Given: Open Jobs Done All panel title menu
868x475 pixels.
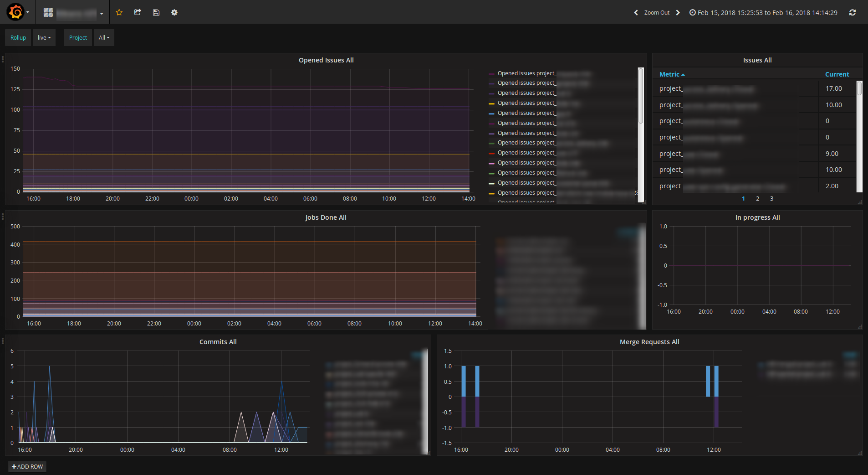Looking at the screenshot, I should [x=326, y=217].
